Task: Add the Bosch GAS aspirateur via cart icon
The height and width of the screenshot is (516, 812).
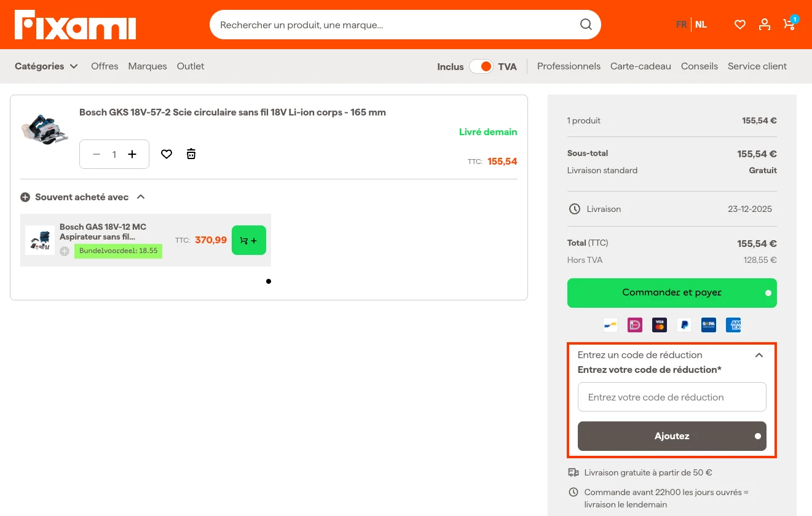Action: [248, 240]
